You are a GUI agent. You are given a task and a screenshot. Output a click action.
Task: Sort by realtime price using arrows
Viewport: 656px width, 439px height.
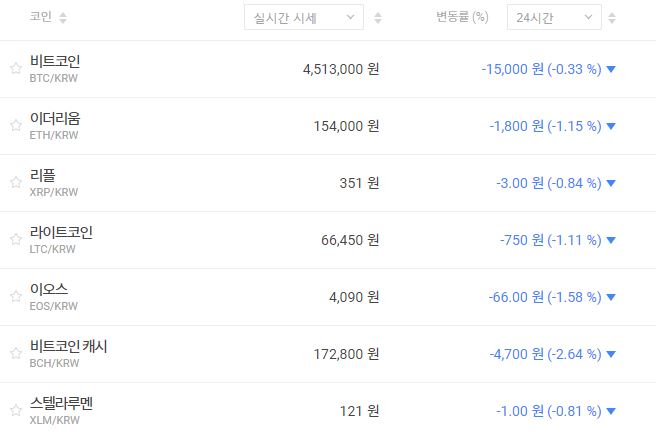(x=377, y=18)
